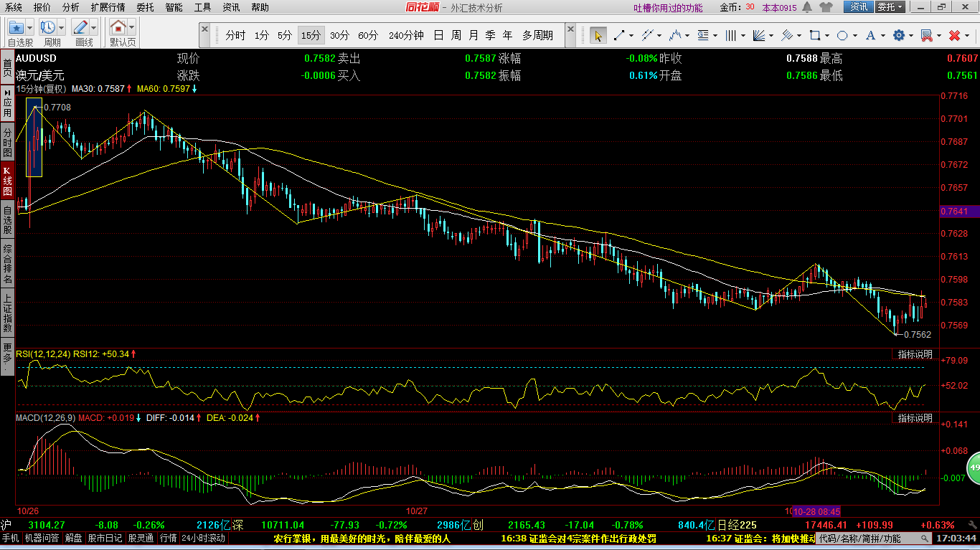The height and width of the screenshot is (550, 980).
Task: Select the vertical cycle lines tool
Action: click(731, 35)
